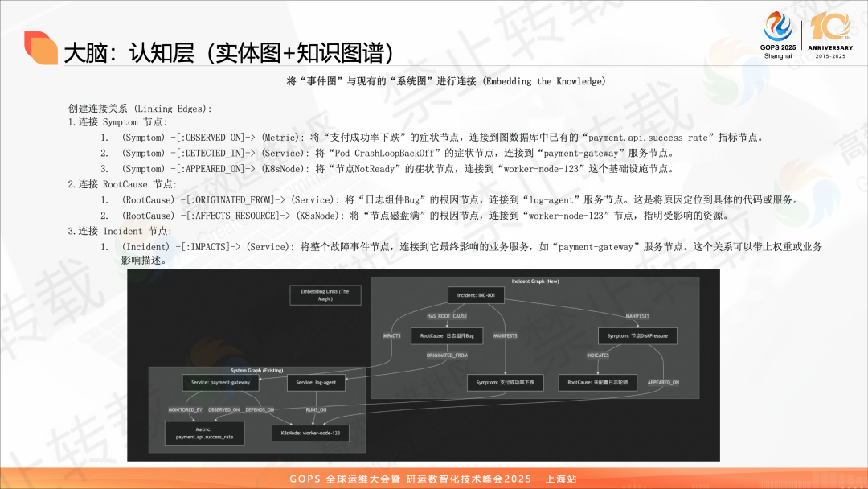This screenshot has width=868, height=489.
Task: Click the ORIGINATED_FROM edge label in diagram
Action: pyautogui.click(x=447, y=355)
